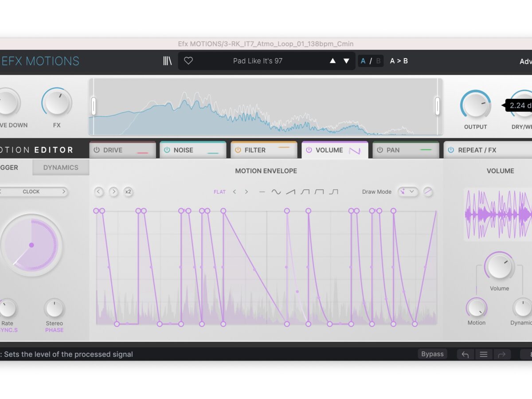
Task: Go to next preset with down arrow
Action: click(x=346, y=61)
